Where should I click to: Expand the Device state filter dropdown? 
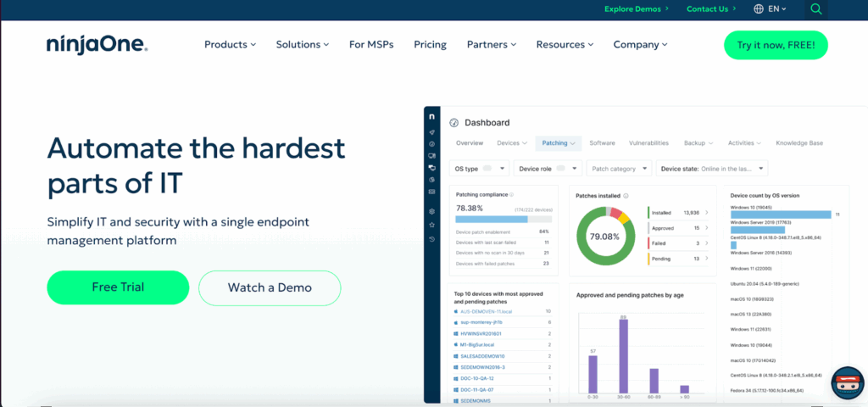point(713,169)
